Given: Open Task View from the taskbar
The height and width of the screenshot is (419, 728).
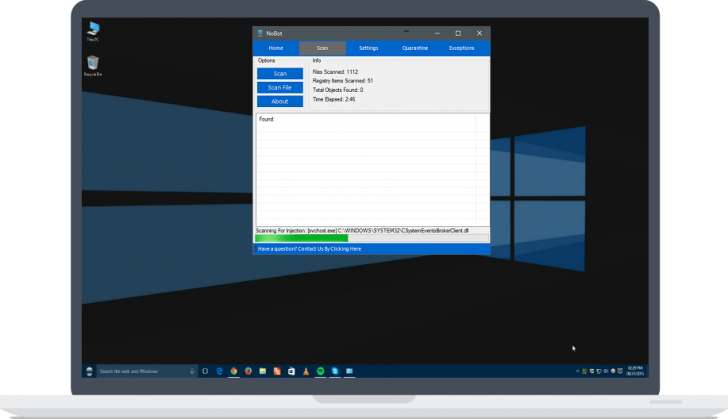Looking at the screenshot, I should 205,371.
